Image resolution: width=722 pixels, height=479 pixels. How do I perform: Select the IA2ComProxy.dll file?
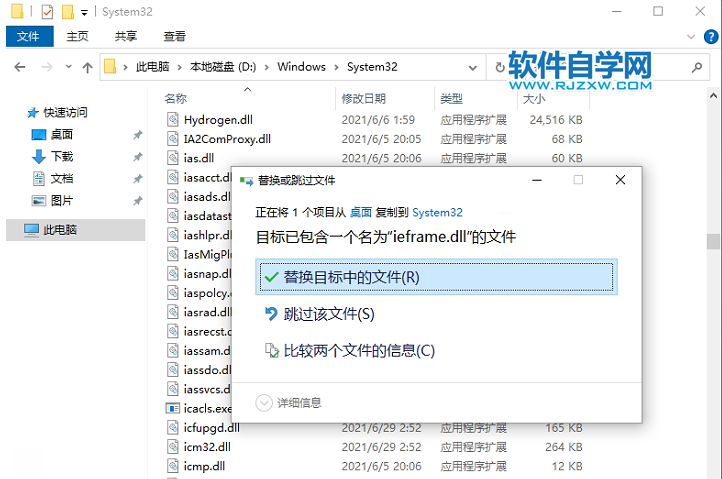coord(227,139)
